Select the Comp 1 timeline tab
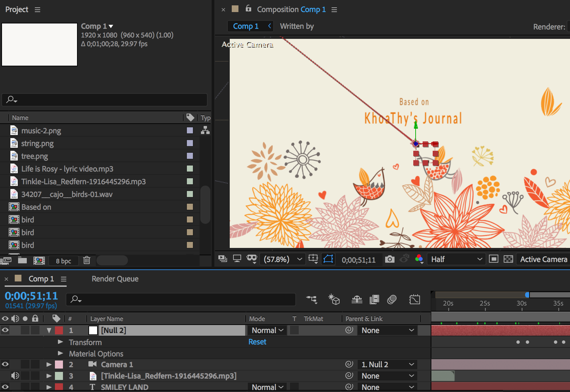The width and height of the screenshot is (570, 392). (x=41, y=279)
